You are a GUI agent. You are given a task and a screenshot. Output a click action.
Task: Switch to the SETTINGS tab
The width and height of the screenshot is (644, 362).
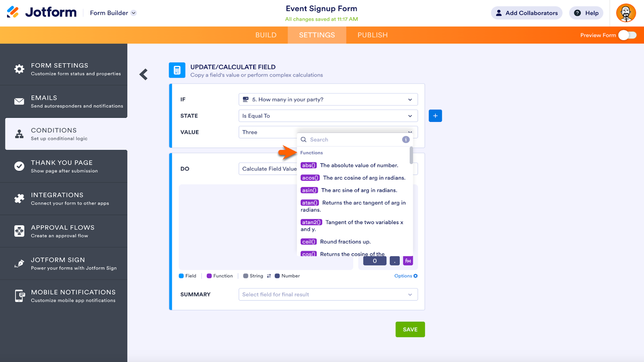coord(317,35)
